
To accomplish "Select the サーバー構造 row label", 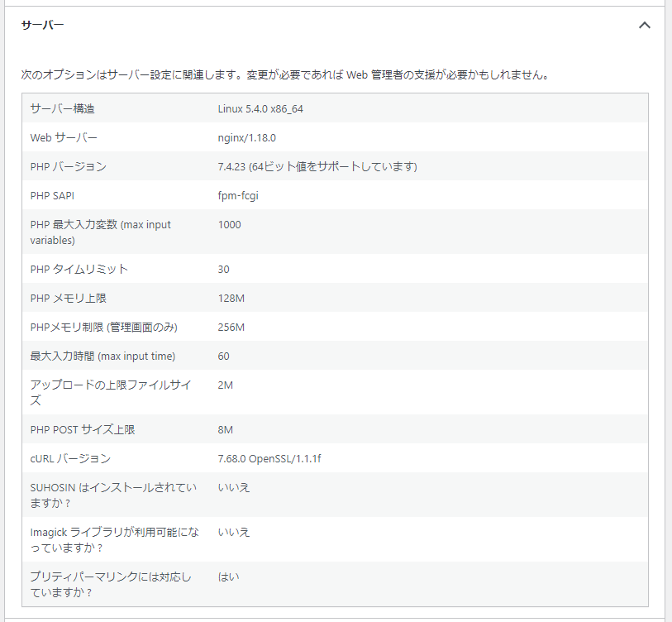I will 63,108.
